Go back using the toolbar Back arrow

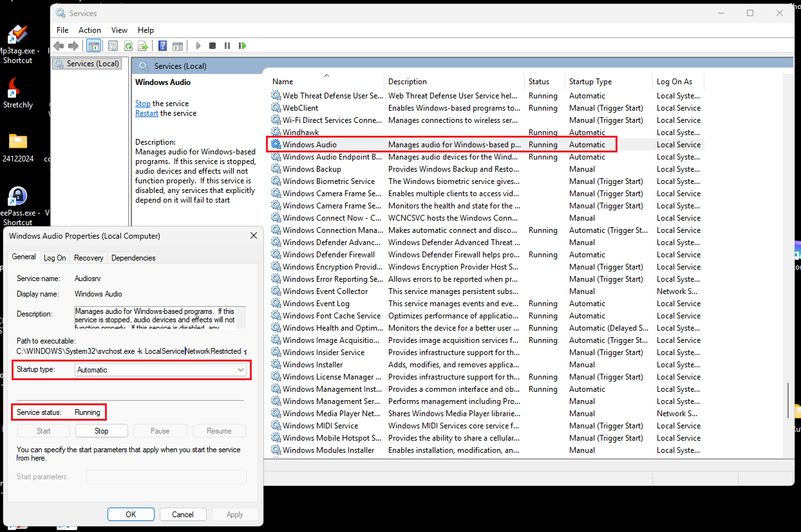[x=59, y=46]
